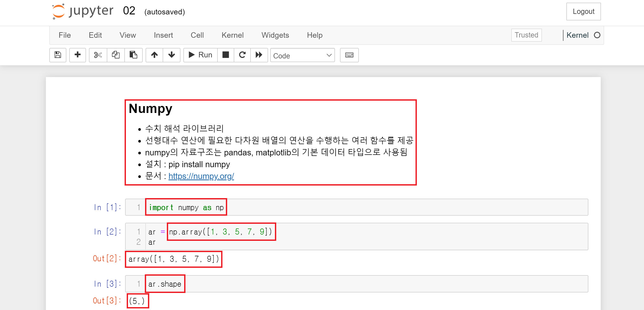
Task: Move selected cell up arrow
Action: coord(154,55)
